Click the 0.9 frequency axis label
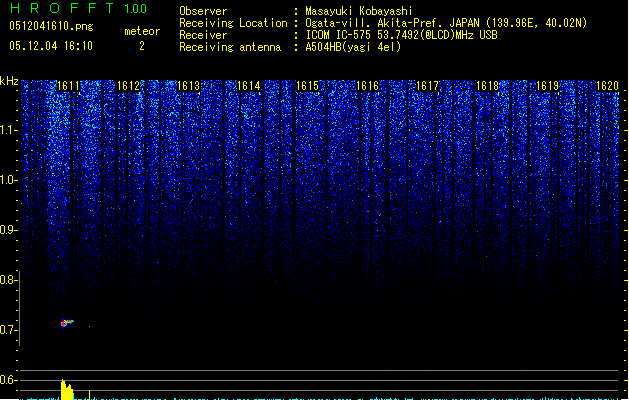 tap(9, 230)
